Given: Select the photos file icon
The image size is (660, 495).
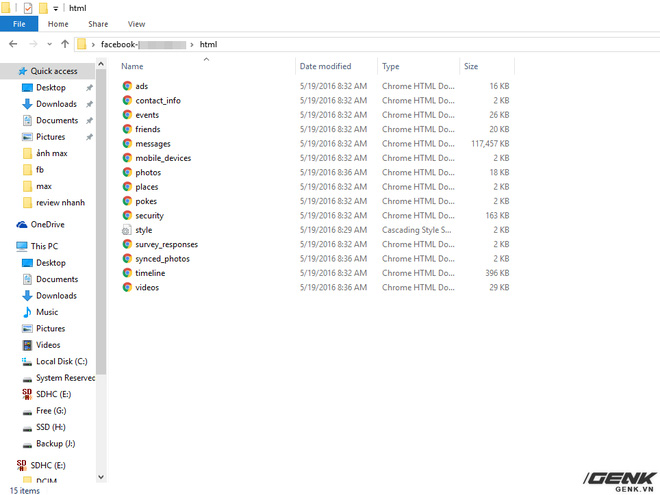Looking at the screenshot, I should click(127, 172).
